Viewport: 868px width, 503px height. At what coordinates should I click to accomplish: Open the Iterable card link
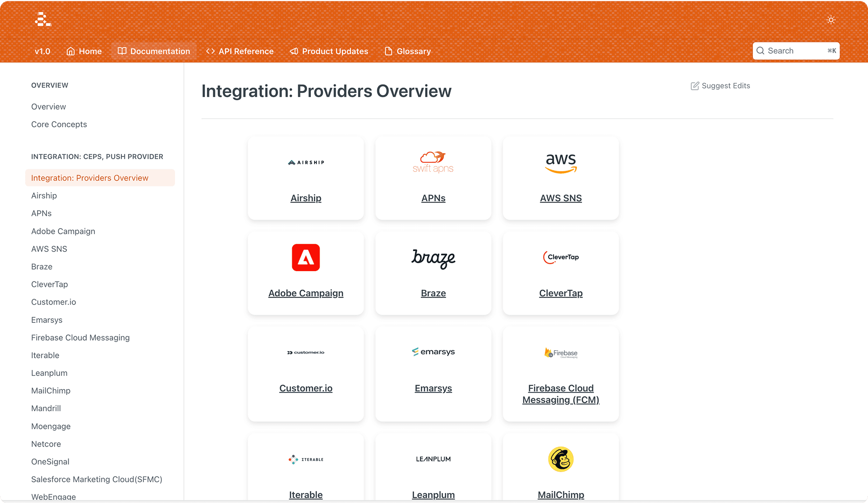click(x=306, y=495)
